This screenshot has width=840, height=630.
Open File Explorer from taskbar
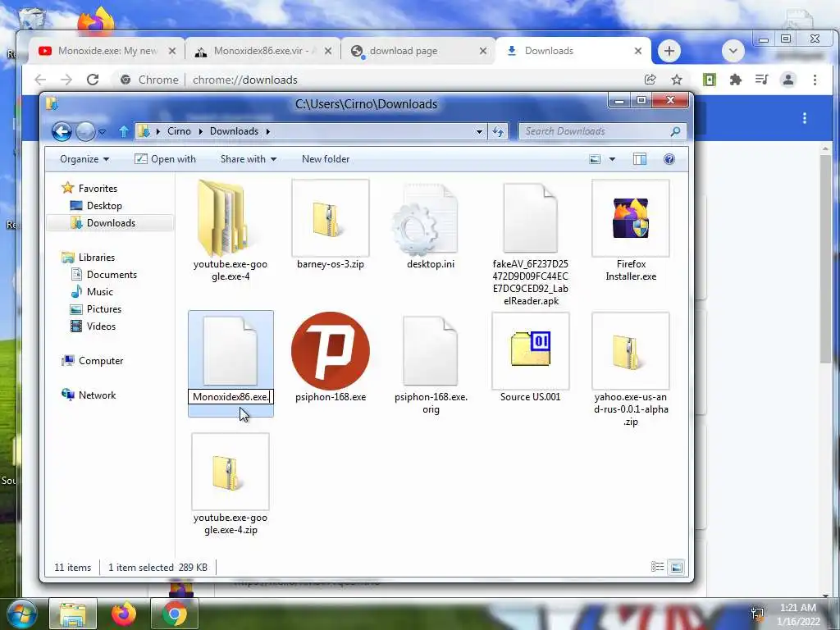click(x=73, y=614)
